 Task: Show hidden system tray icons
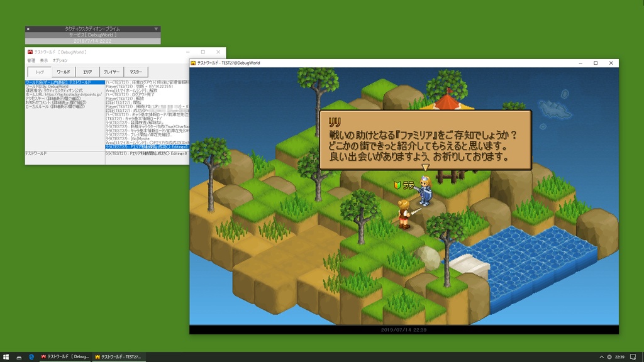(x=601, y=357)
